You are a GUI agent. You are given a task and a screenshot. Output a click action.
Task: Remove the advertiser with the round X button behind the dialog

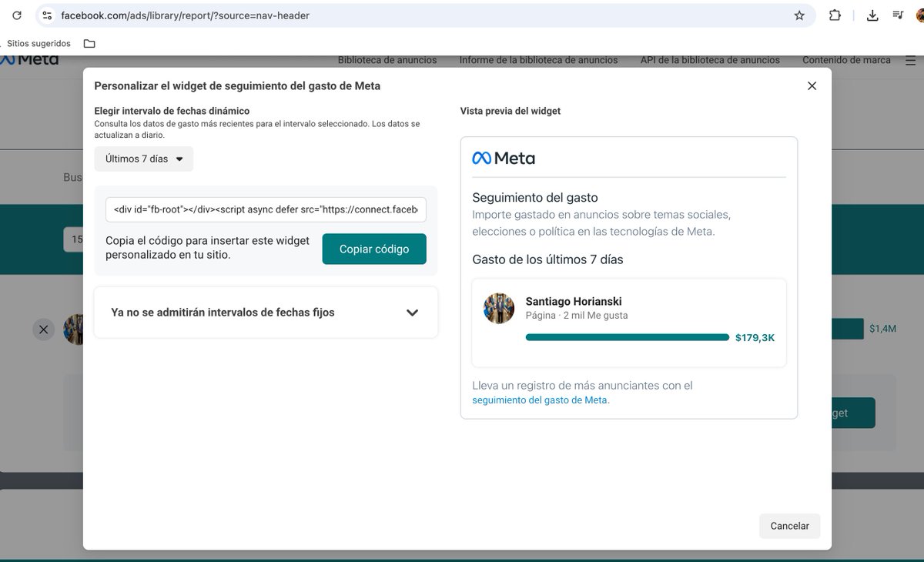(44, 330)
